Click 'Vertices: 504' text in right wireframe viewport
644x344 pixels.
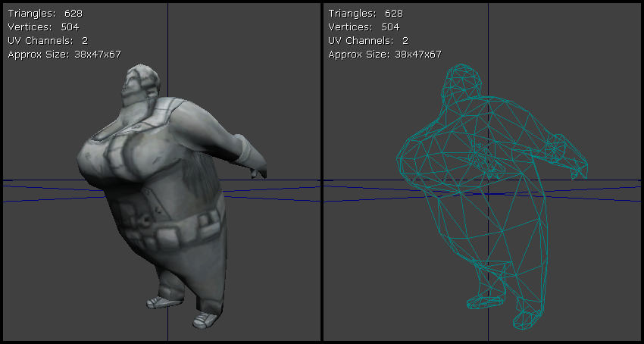tap(364, 27)
